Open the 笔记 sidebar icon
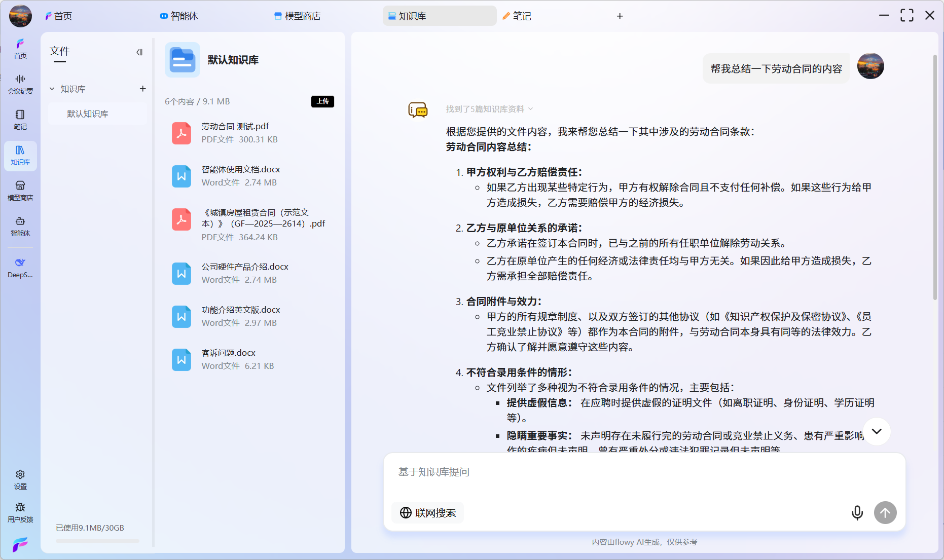This screenshot has width=944, height=560. click(20, 120)
